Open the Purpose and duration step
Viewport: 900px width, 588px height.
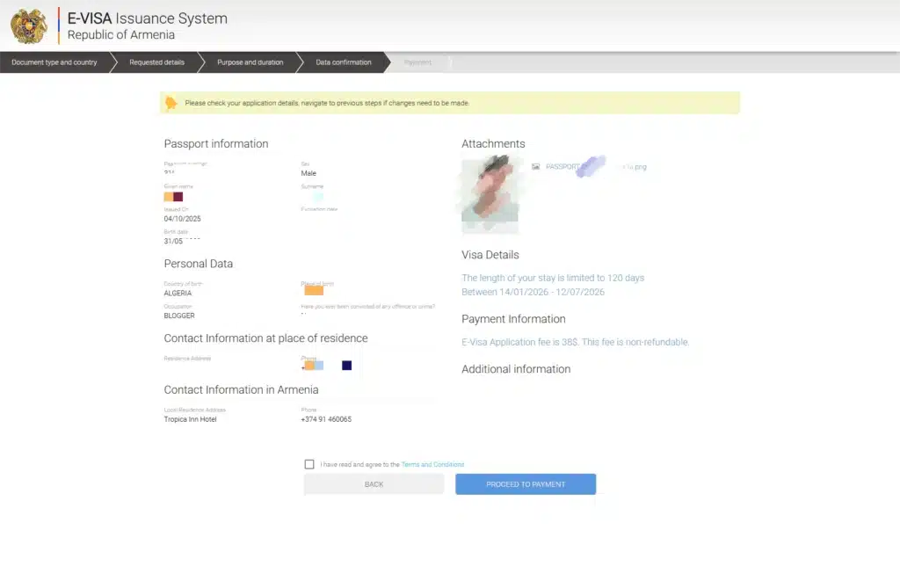click(250, 62)
